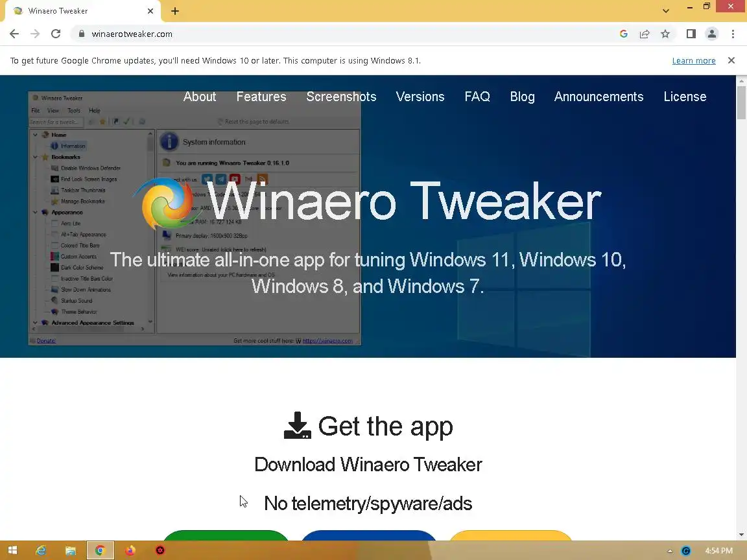Share this page via share icon
The height and width of the screenshot is (560, 747).
645,34
